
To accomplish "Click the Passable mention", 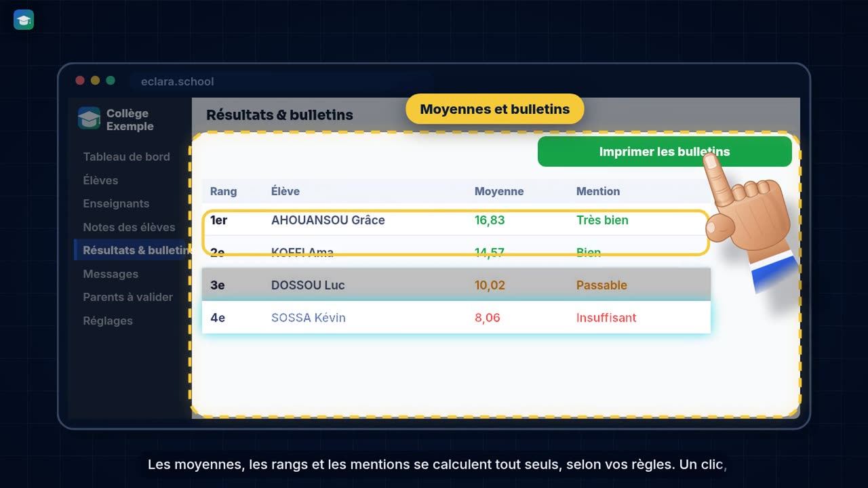I will point(601,285).
